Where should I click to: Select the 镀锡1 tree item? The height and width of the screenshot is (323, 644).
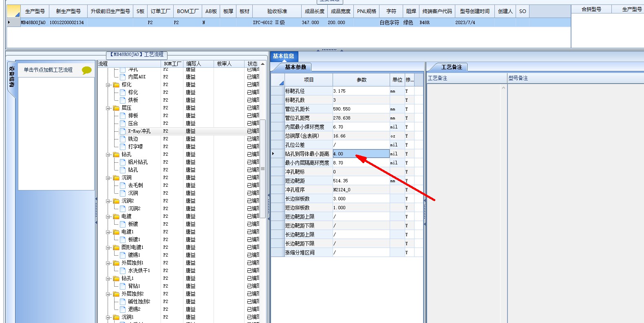134,255
